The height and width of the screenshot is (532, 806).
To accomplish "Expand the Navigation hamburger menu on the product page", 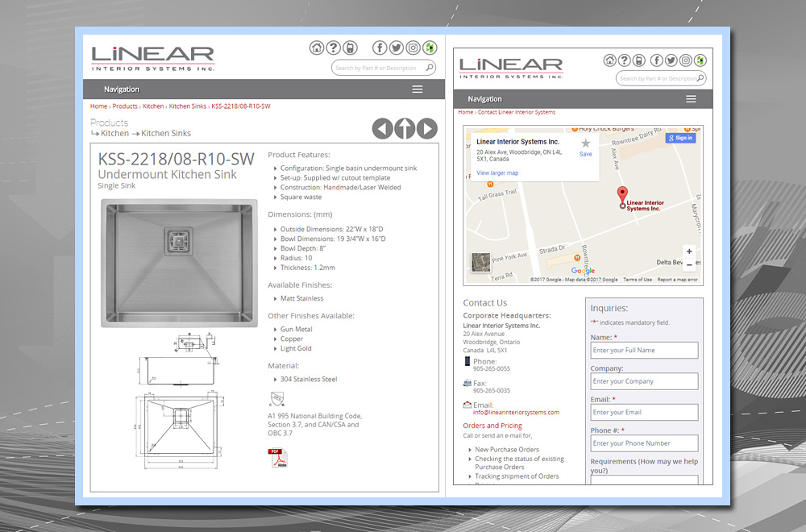I will pyautogui.click(x=418, y=89).
